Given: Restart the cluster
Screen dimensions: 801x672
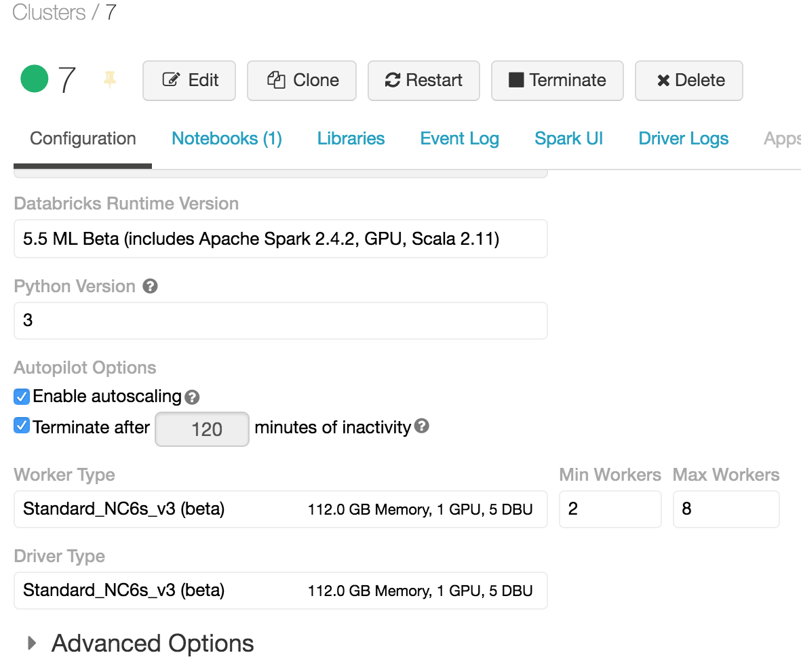Looking at the screenshot, I should pyautogui.click(x=423, y=81).
